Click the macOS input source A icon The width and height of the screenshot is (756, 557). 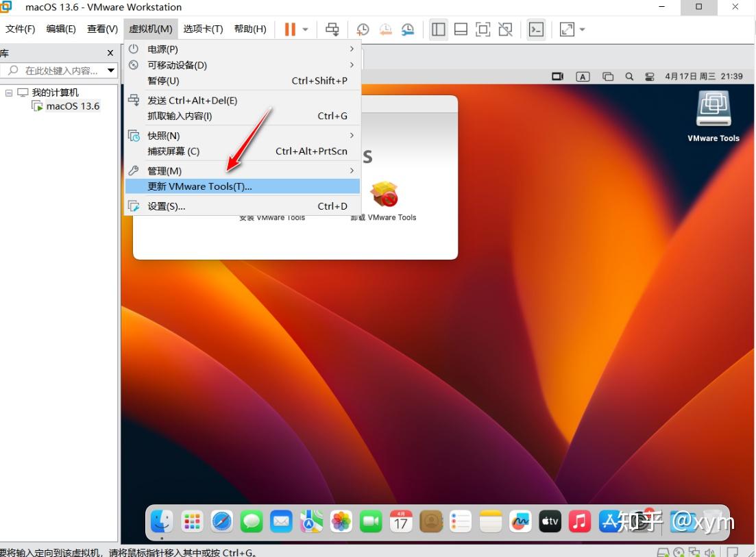[583, 77]
